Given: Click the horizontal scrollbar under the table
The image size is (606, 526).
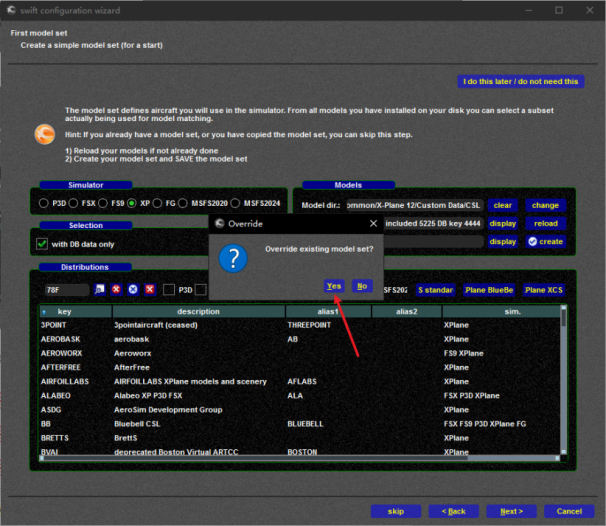Looking at the screenshot, I should (x=300, y=458).
